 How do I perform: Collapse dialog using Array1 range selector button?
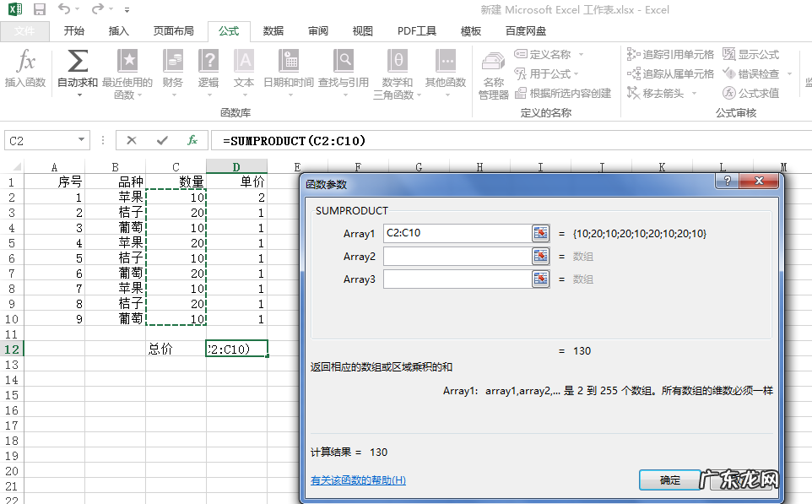click(540, 233)
